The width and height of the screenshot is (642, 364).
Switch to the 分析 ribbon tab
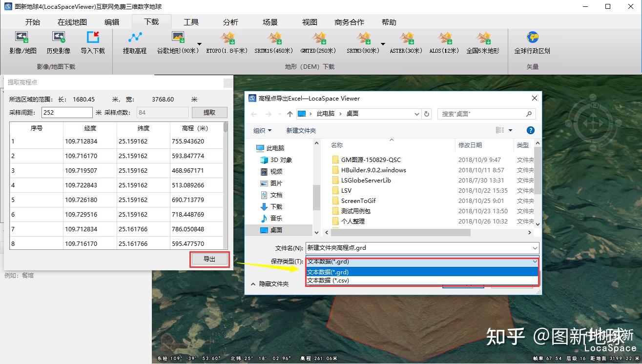pyautogui.click(x=230, y=22)
